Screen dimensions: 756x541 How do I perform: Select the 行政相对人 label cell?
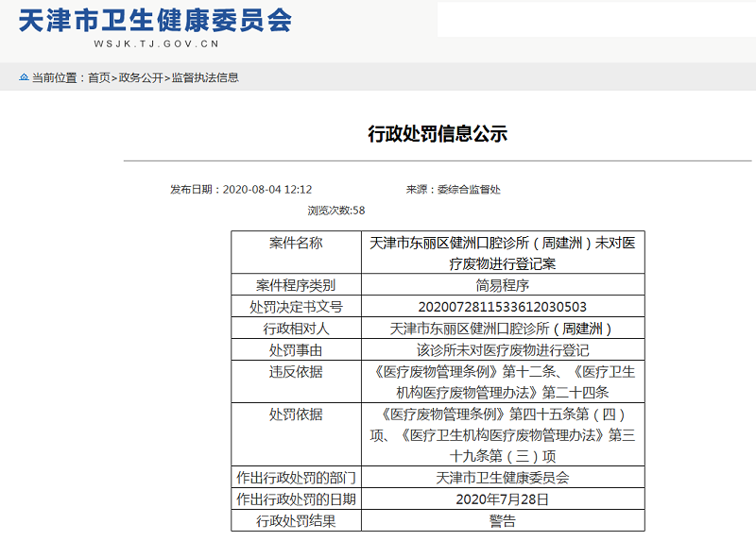(x=296, y=328)
